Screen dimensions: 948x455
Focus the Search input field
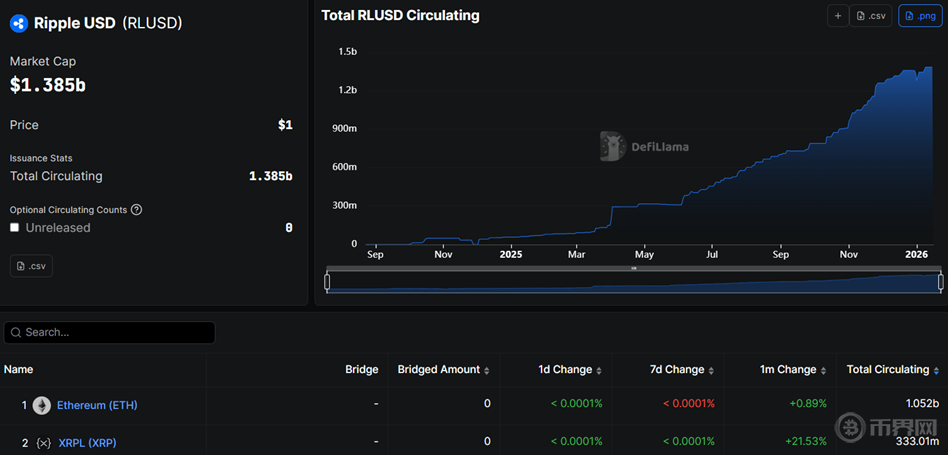[x=109, y=332]
